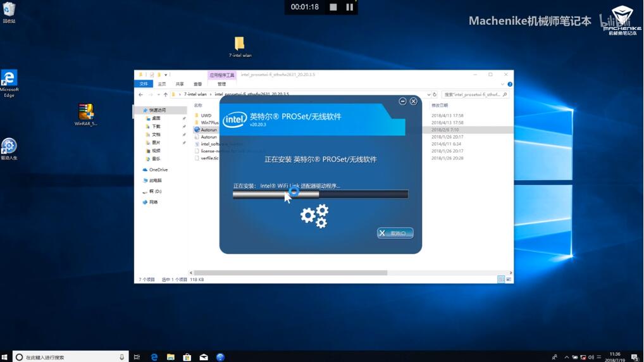Click 7-intel wlan in the address path

195,94
